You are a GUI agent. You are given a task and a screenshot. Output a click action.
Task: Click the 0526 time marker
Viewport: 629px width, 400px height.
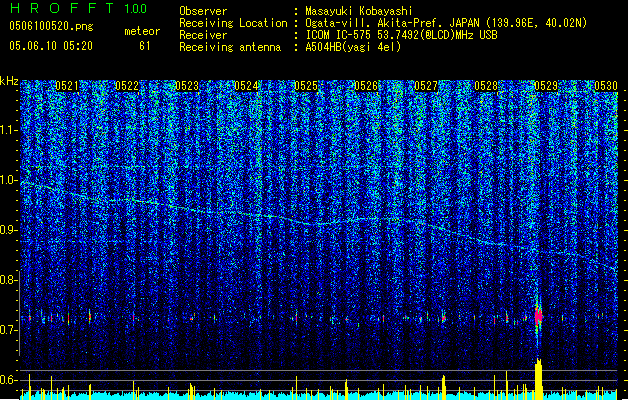(x=366, y=86)
